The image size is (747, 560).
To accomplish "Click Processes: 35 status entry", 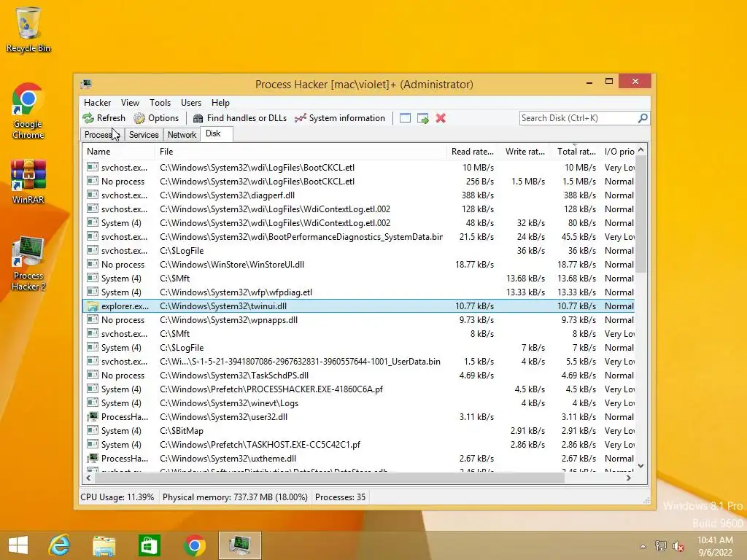I will click(x=340, y=497).
